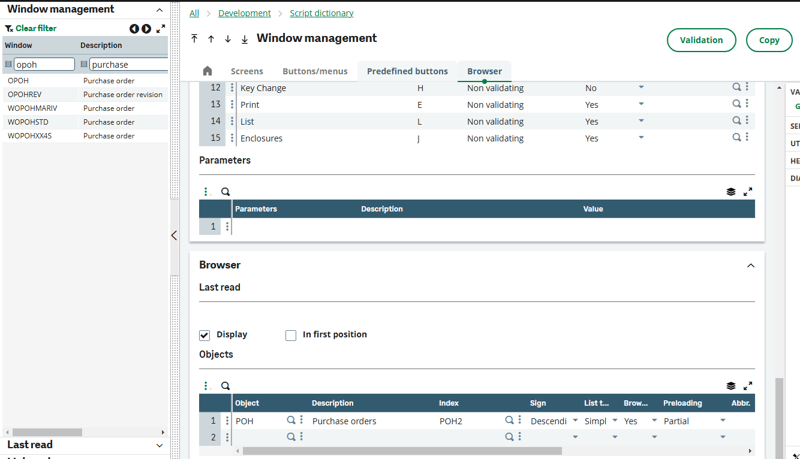This screenshot has height=459, width=800.
Task: Enable In first position checkbox
Action: (x=291, y=335)
